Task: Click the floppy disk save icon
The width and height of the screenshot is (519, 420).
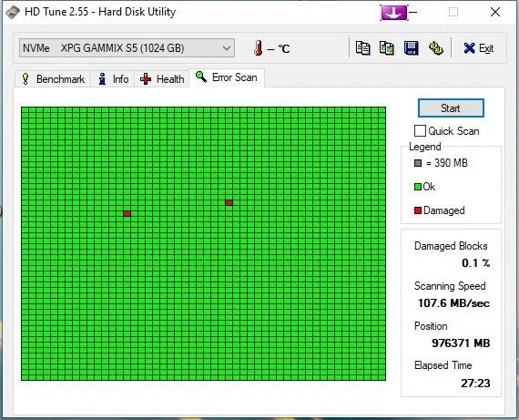Action: click(411, 48)
